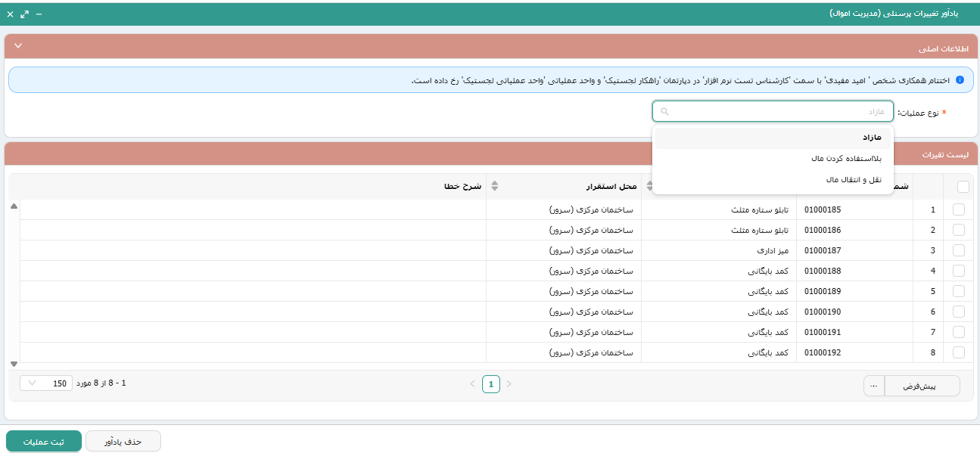Click the ثبت عملیات button

tap(44, 441)
